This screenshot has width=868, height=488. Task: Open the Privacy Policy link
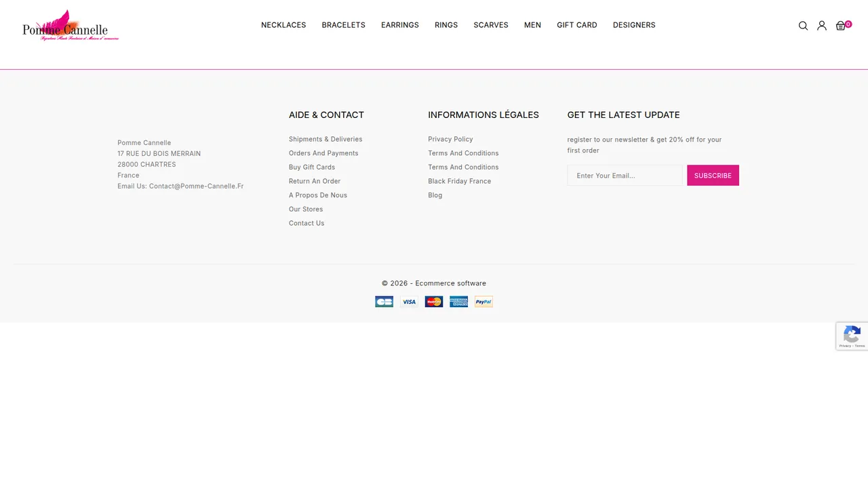(450, 139)
